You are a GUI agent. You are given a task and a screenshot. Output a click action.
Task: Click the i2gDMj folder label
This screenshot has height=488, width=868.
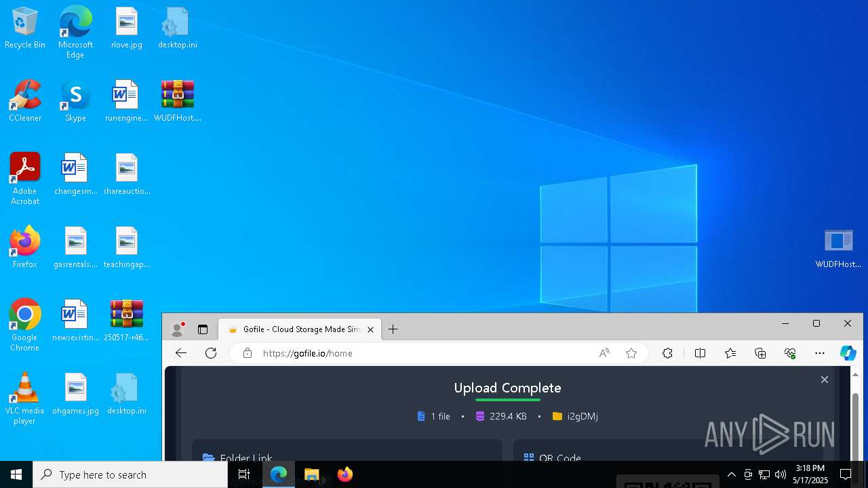tap(583, 416)
